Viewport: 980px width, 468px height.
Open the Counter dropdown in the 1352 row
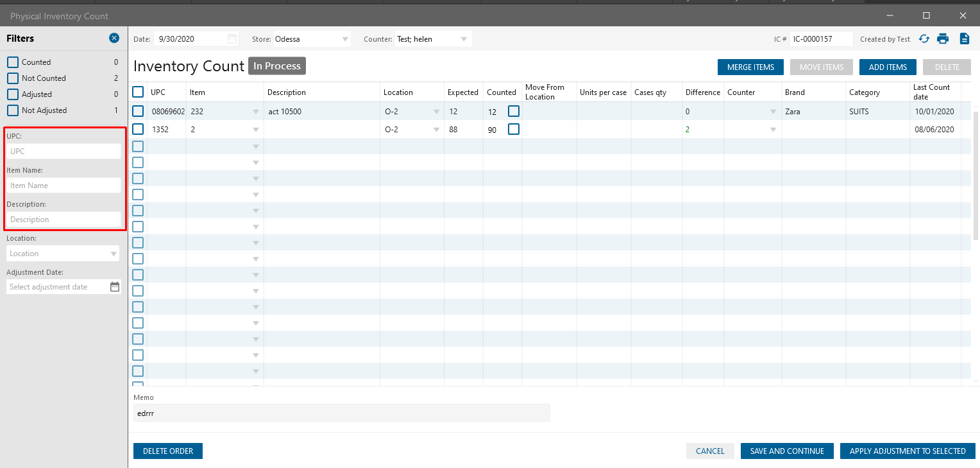pyautogui.click(x=773, y=130)
